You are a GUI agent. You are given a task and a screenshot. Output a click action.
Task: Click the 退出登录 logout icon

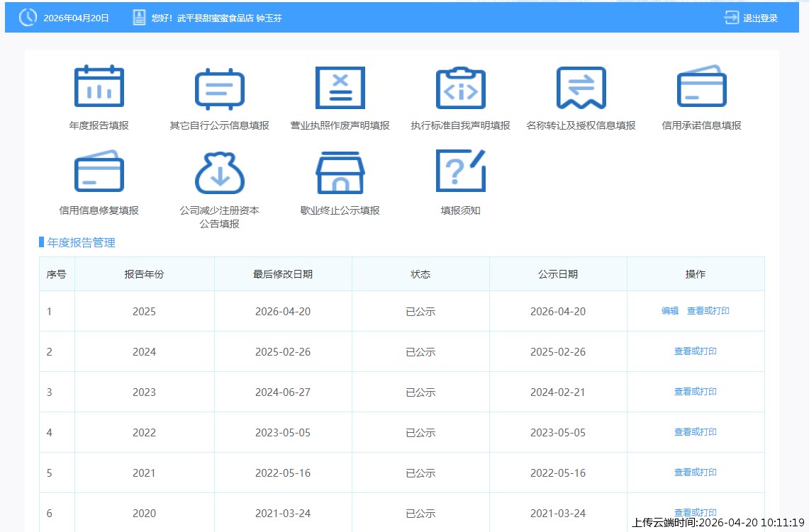tap(731, 18)
